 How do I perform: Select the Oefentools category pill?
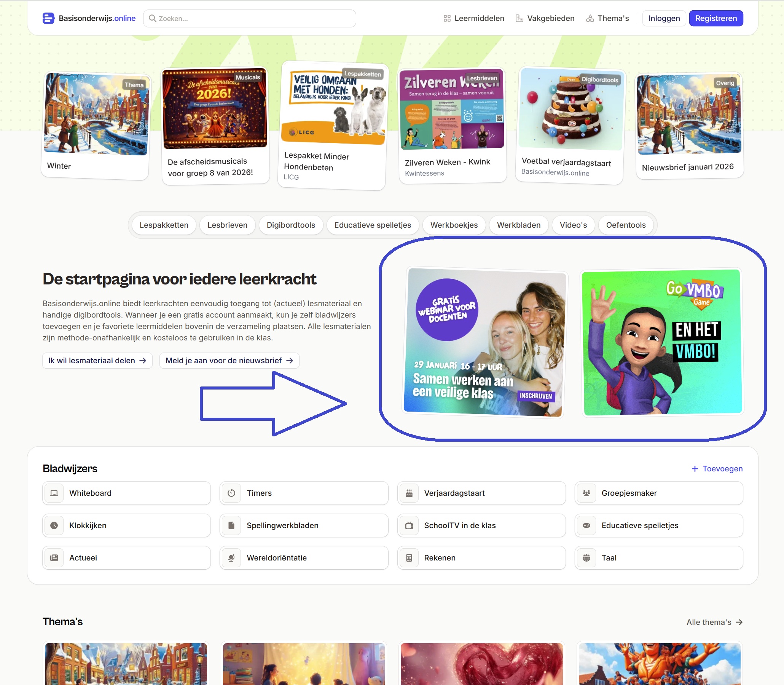tap(626, 225)
